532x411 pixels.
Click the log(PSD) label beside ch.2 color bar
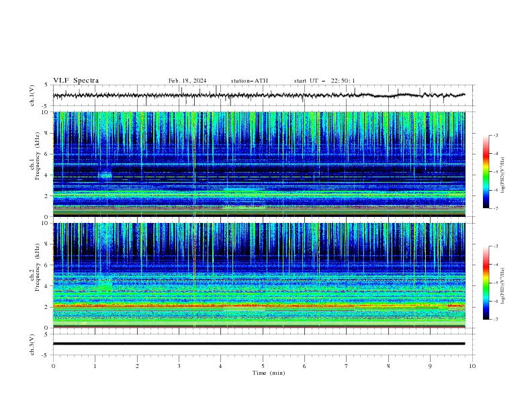pos(502,286)
